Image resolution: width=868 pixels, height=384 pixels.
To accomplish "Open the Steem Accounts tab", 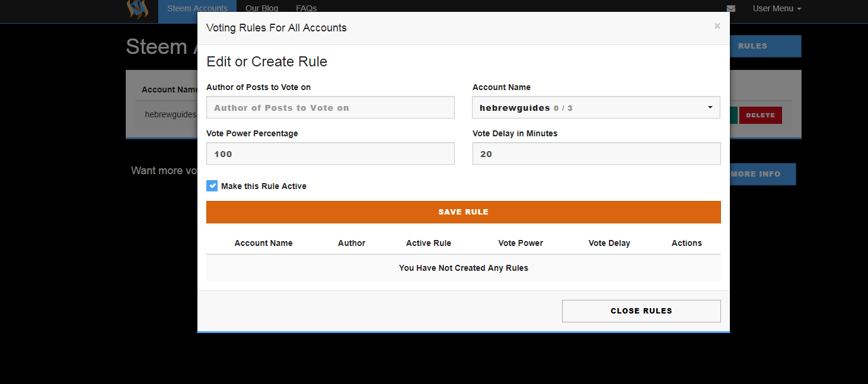I will 197,8.
